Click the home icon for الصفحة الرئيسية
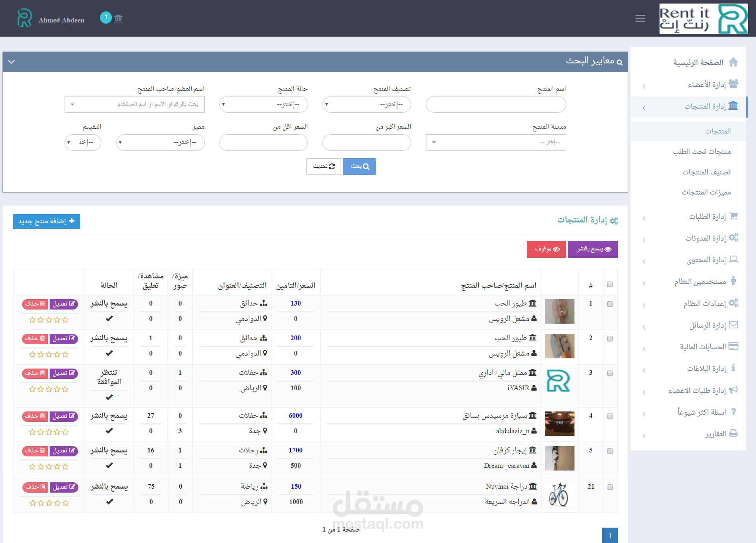 733,62
